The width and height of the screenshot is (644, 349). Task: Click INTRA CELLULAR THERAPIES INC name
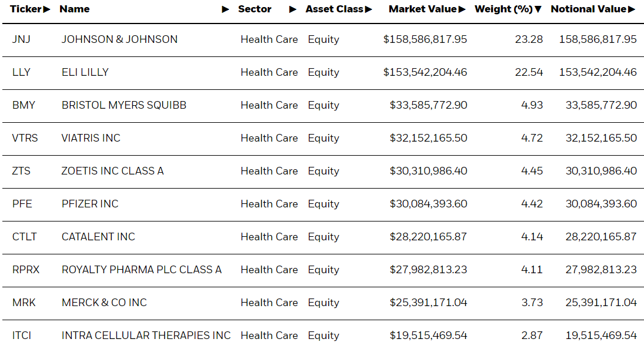pyautogui.click(x=146, y=335)
